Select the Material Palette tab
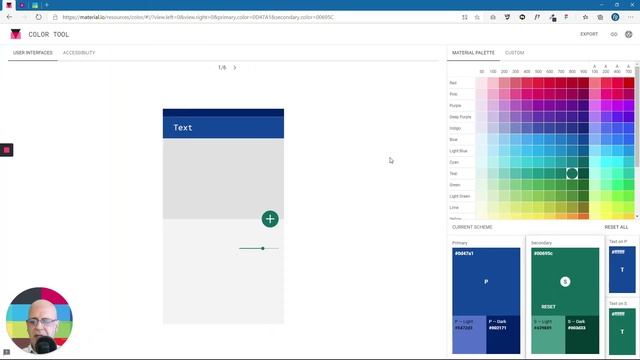 coord(473,53)
